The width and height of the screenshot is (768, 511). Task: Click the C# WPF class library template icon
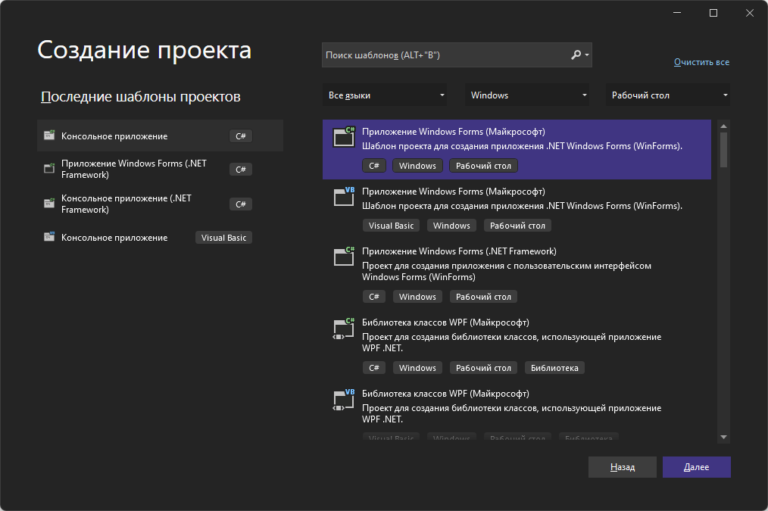click(x=344, y=328)
